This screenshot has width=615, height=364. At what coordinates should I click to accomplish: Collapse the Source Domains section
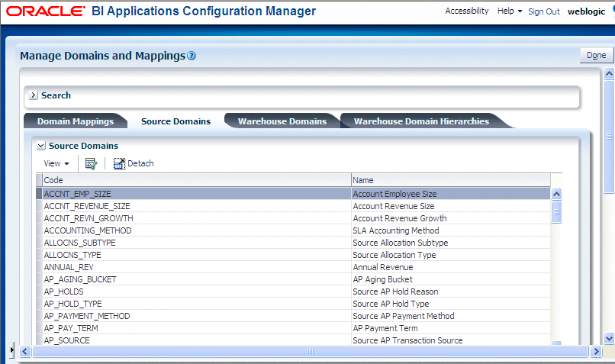(x=41, y=146)
